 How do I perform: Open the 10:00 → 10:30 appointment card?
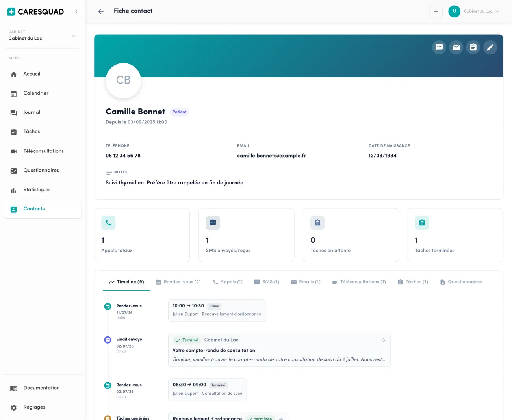click(x=217, y=310)
